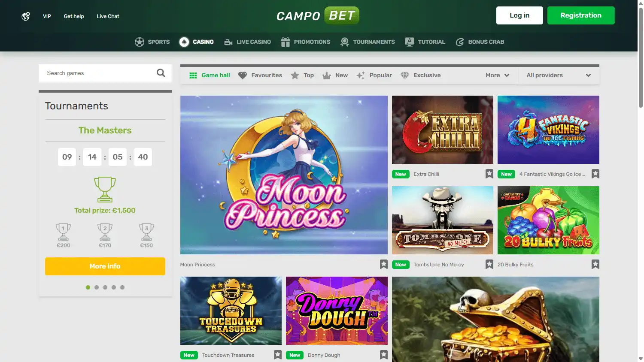This screenshot has height=362, width=644.
Task: Open The Masters tournament link
Action: pyautogui.click(x=105, y=130)
